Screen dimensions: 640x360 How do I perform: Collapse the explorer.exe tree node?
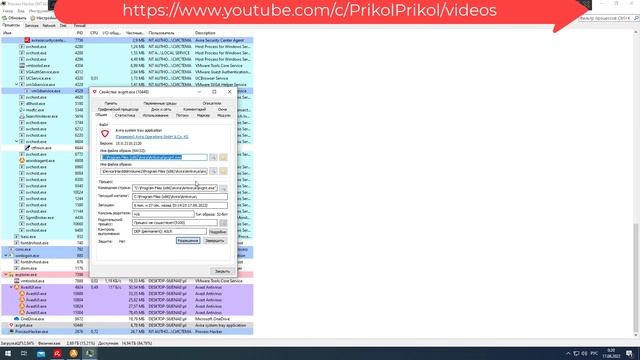point(6,275)
